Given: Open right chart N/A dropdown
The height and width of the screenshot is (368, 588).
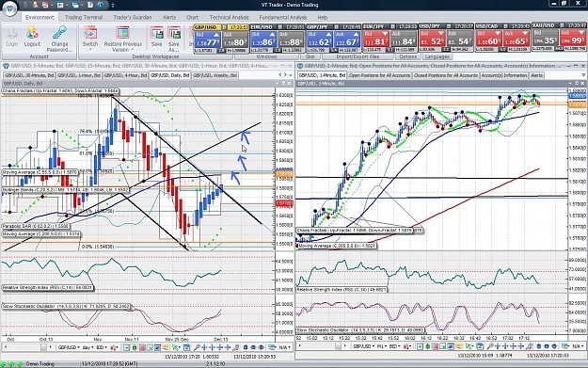Looking at the screenshot, I should pyautogui.click(x=578, y=347).
